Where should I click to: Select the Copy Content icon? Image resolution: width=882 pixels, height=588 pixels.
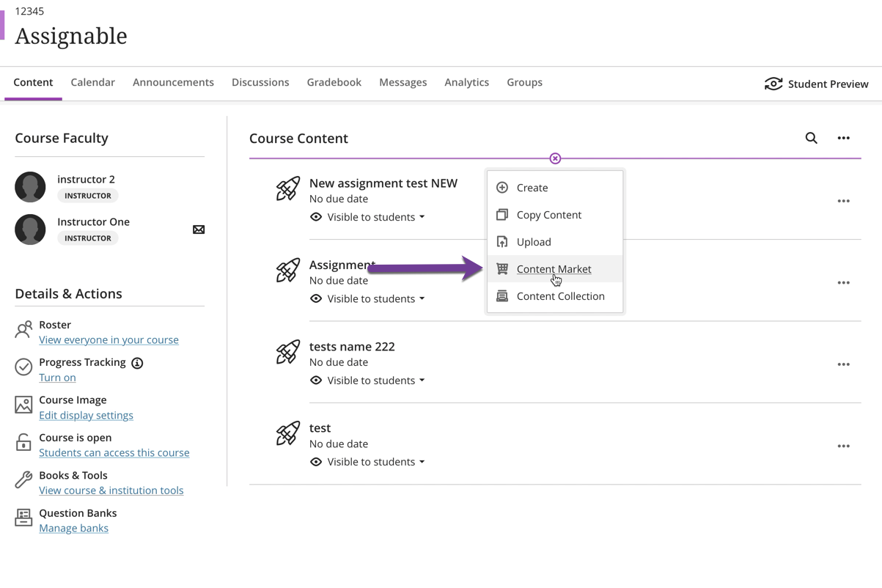(x=502, y=214)
